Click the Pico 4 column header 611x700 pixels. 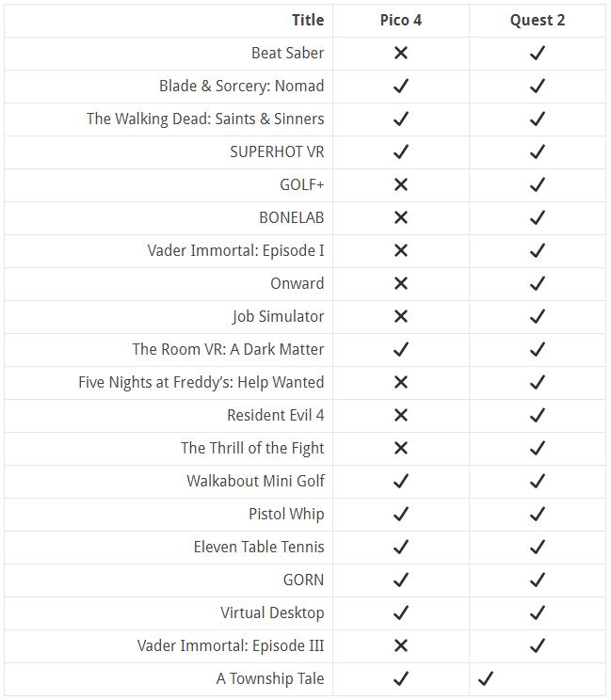400,20
